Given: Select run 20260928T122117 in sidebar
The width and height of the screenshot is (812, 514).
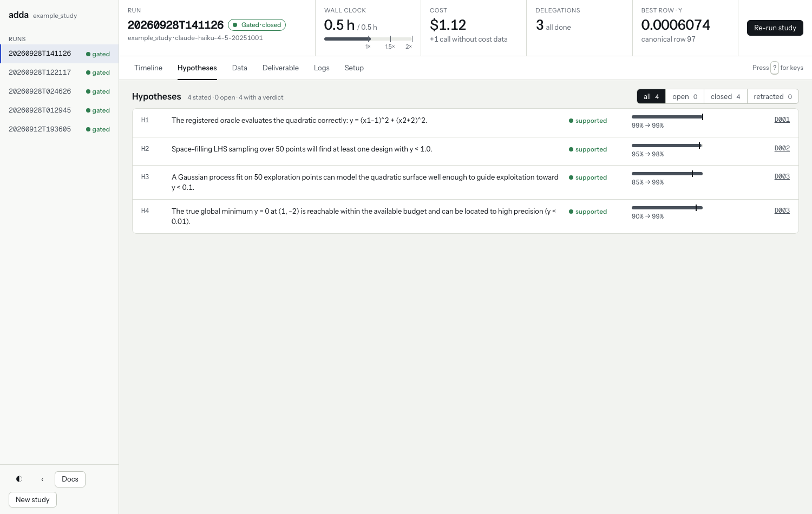Looking at the screenshot, I should pyautogui.click(x=59, y=73).
